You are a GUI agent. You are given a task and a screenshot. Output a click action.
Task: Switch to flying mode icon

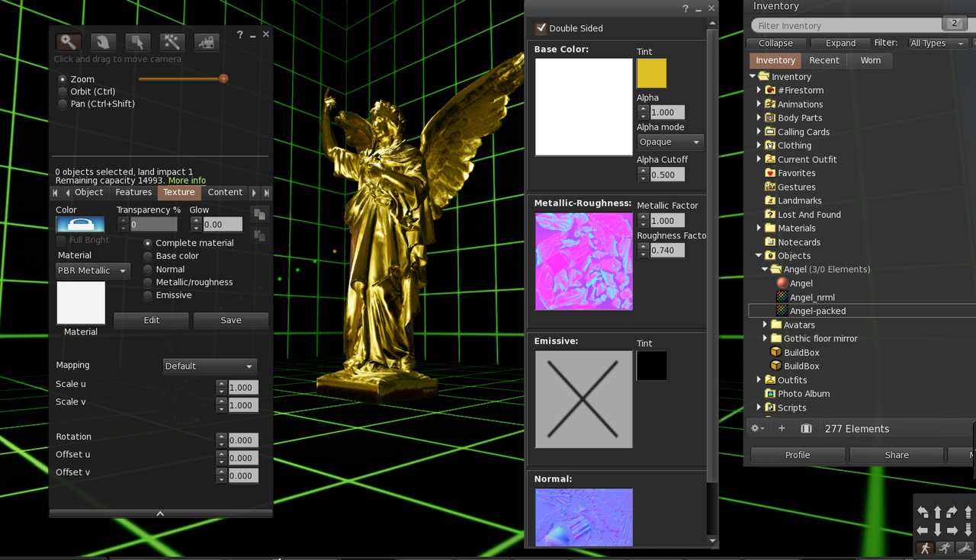tap(965, 548)
